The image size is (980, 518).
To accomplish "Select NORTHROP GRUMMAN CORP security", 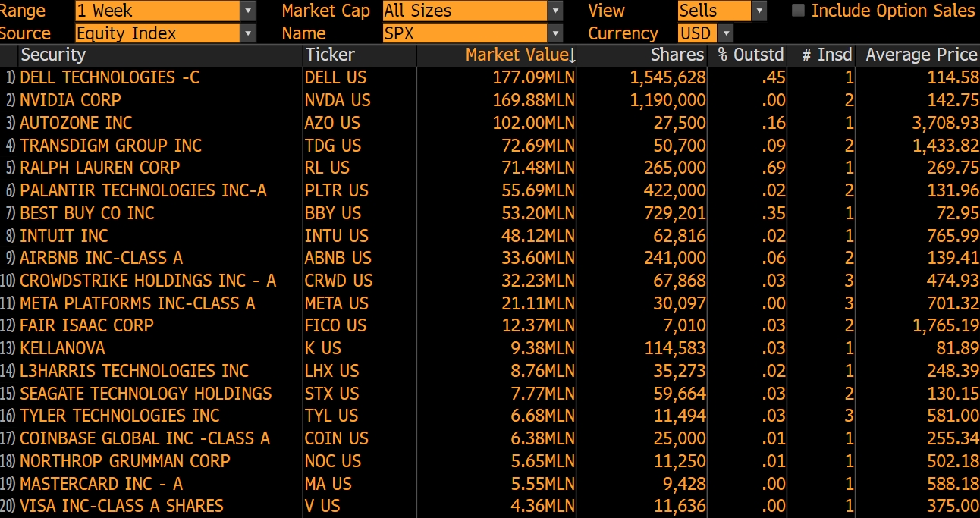I will pyautogui.click(x=125, y=461).
